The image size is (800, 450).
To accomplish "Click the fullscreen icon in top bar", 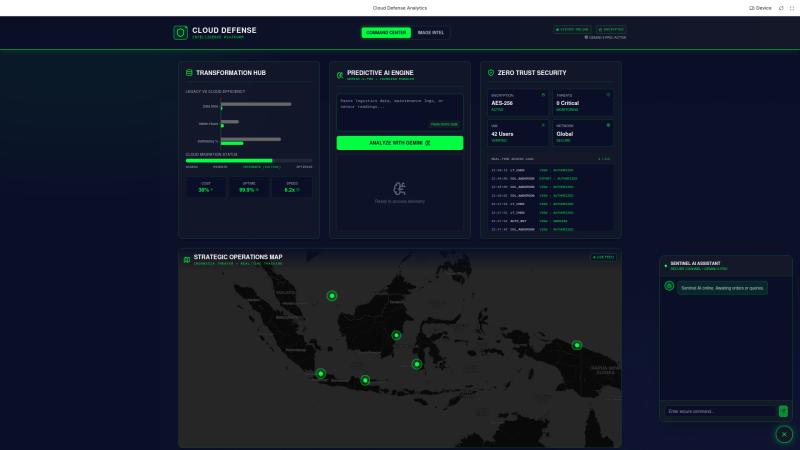I will (792, 8).
